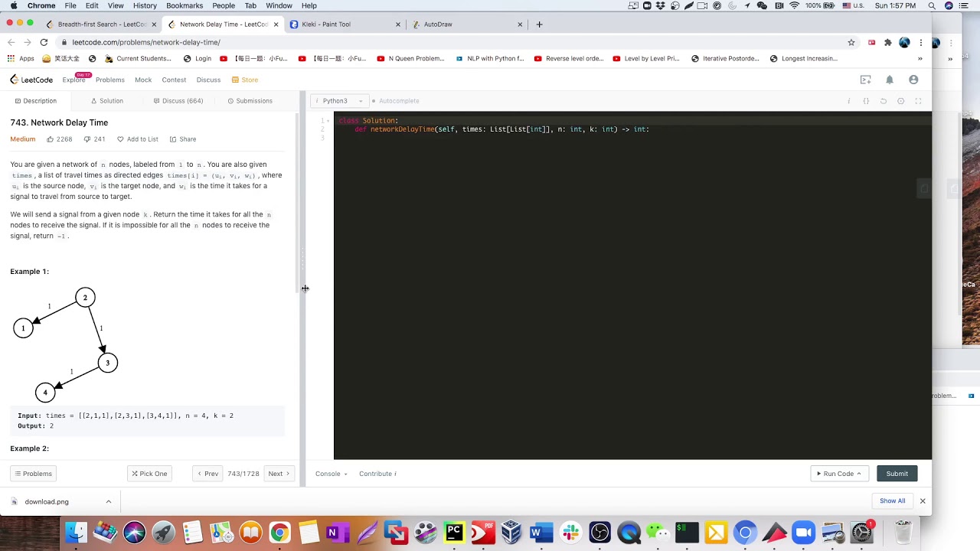The height and width of the screenshot is (551, 980).
Task: Bookmark this page with the star icon
Action: pyautogui.click(x=851, y=43)
